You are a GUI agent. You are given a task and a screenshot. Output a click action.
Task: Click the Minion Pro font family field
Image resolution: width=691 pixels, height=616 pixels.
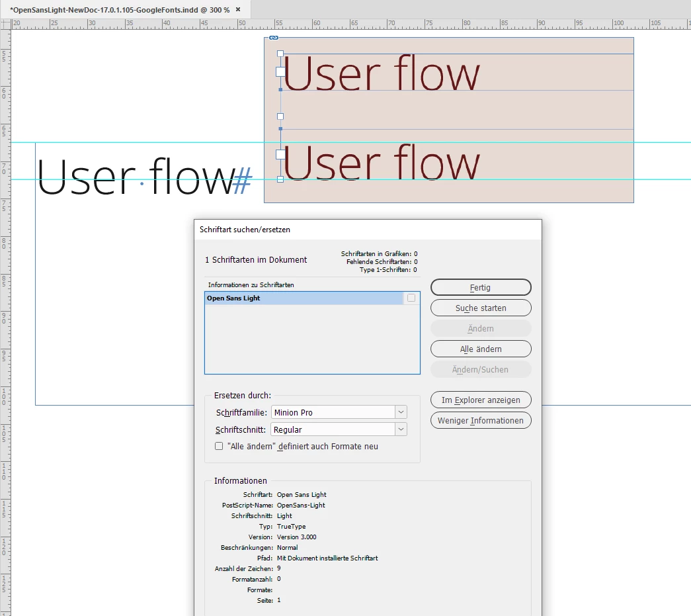333,412
